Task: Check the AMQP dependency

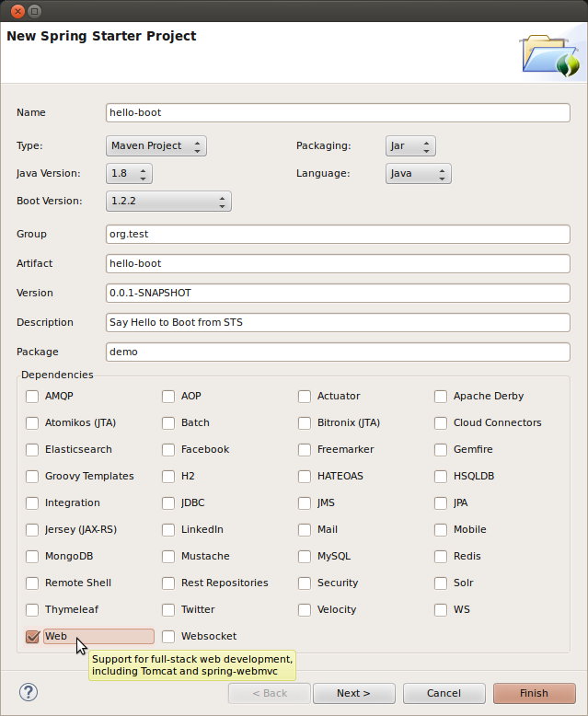Action: click(x=32, y=397)
